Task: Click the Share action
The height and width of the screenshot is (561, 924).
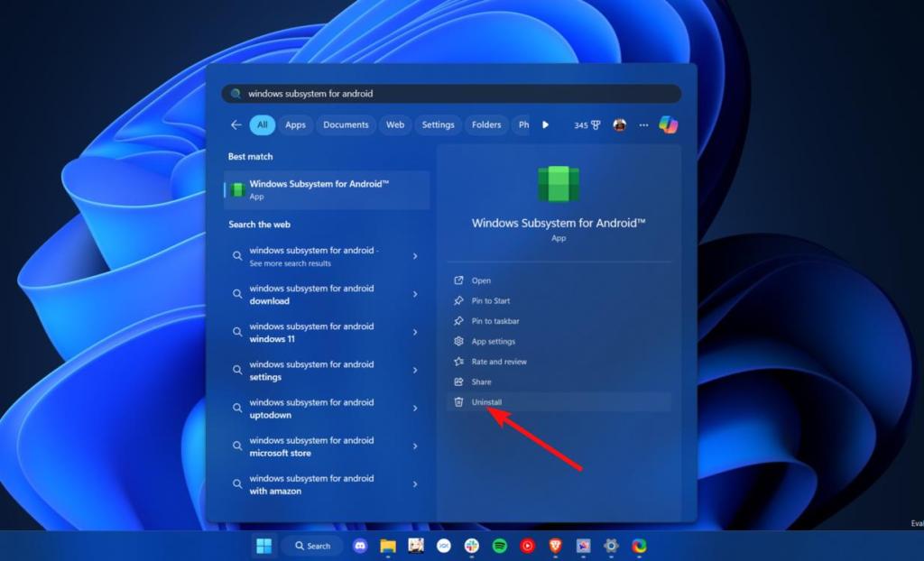Action: click(559, 382)
